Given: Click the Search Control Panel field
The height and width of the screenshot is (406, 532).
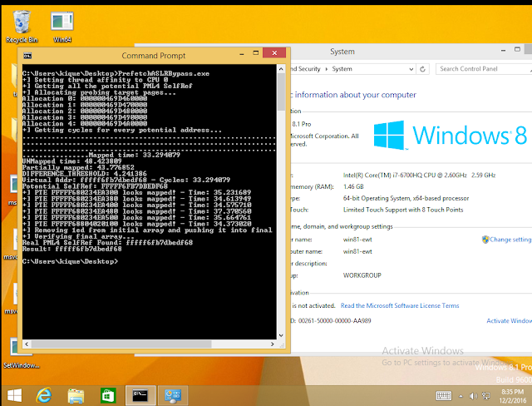Looking at the screenshot, I should [484, 69].
